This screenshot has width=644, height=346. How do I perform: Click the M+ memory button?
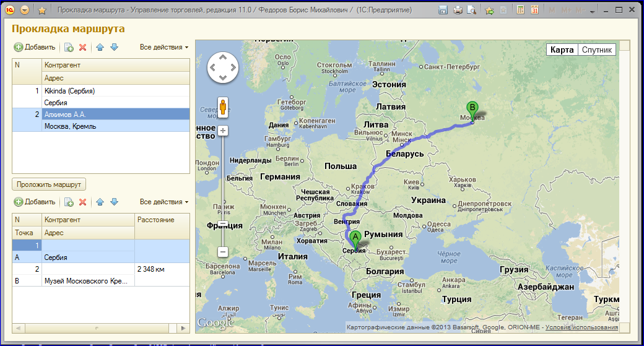coord(566,11)
